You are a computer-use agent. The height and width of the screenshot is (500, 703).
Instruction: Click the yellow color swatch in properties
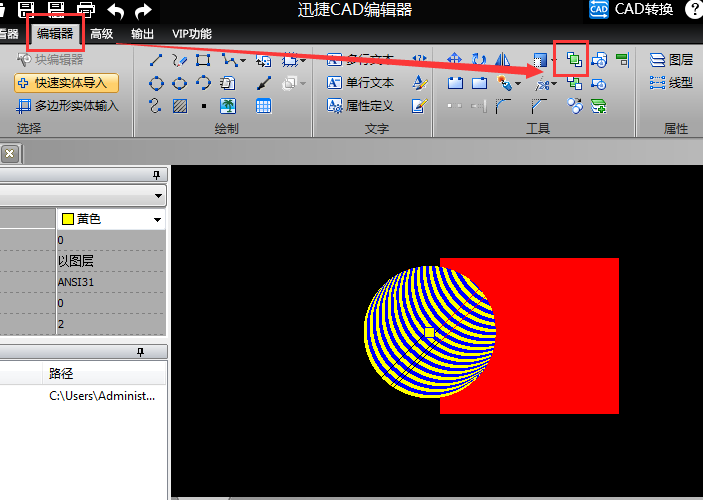68,219
